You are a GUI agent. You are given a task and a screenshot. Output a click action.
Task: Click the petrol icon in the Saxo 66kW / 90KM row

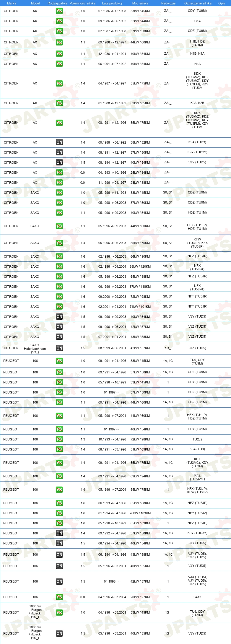[59, 256]
